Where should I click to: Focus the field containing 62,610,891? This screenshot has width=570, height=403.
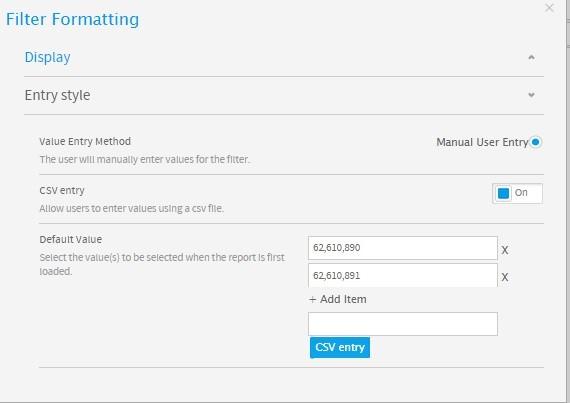403,275
